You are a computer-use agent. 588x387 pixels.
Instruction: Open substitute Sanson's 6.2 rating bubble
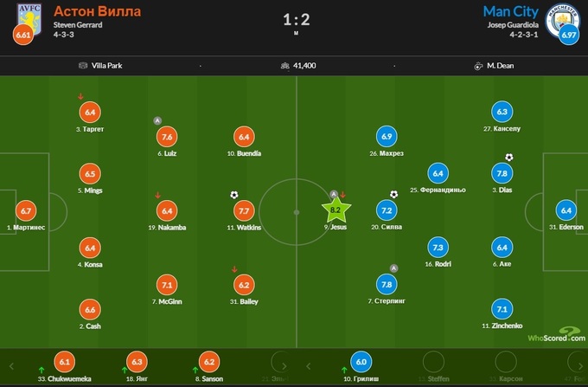tap(208, 363)
